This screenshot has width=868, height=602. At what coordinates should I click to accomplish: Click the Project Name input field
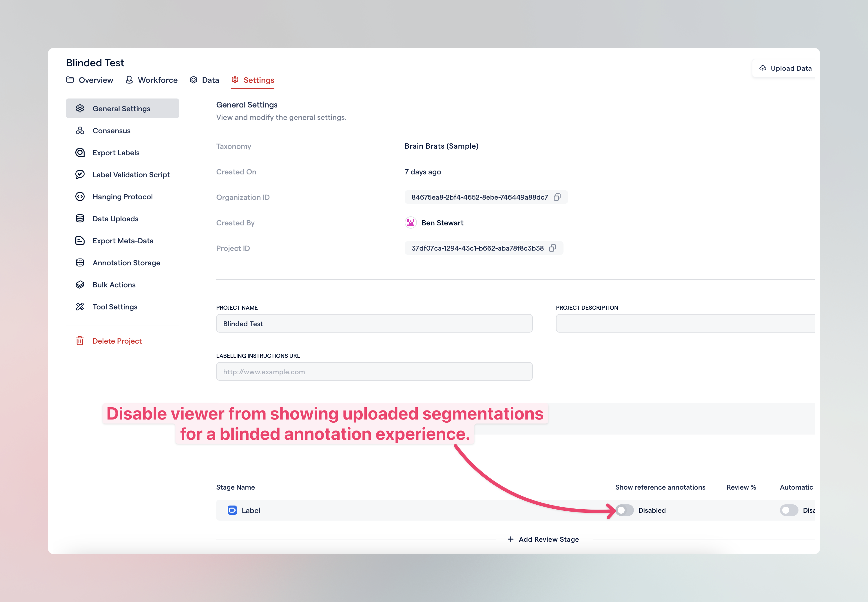click(374, 324)
